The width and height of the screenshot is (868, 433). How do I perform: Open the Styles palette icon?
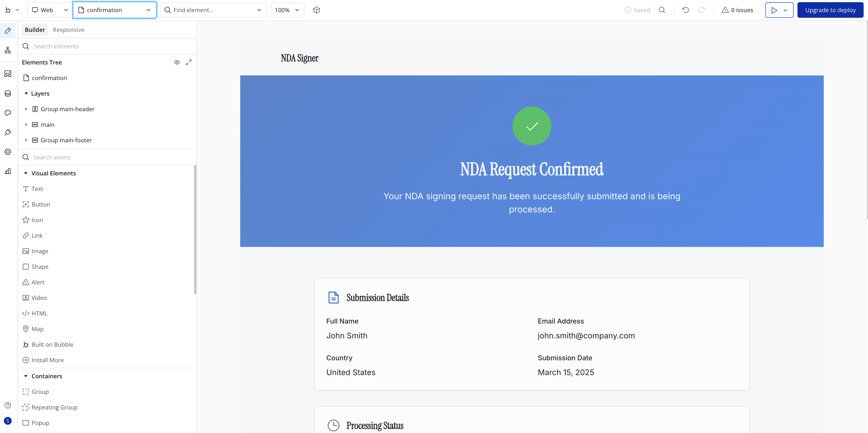pos(8,113)
